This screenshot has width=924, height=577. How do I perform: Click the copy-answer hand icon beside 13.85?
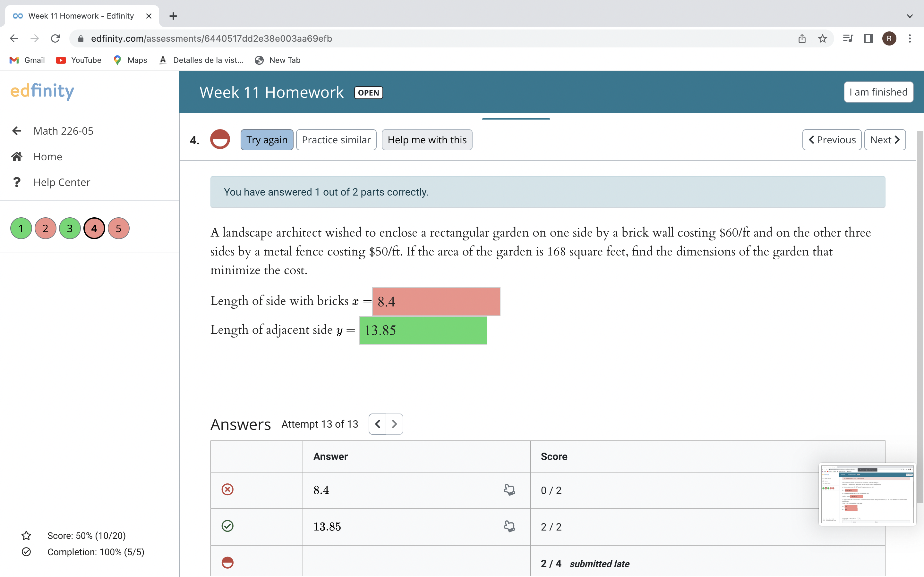pyautogui.click(x=509, y=526)
